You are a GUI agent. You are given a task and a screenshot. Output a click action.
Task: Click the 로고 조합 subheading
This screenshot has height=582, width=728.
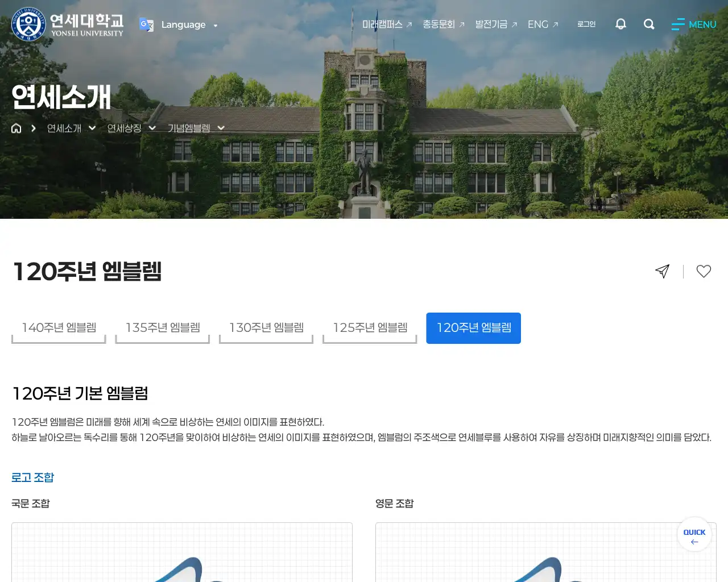(32, 477)
